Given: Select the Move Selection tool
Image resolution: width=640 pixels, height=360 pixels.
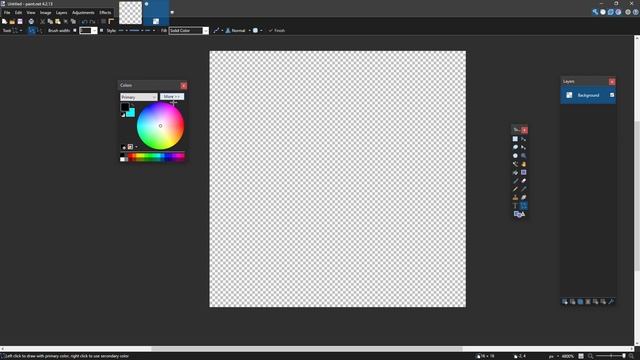Looking at the screenshot, I should 523,147.
